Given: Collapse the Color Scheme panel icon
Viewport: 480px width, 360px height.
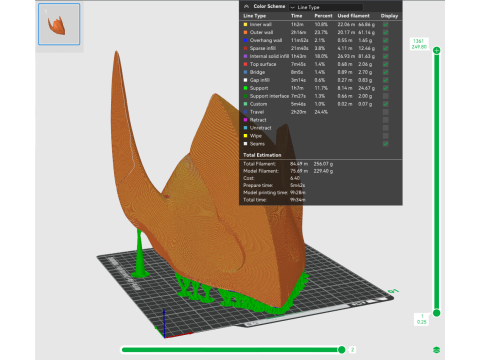Looking at the screenshot, I should [x=246, y=6].
